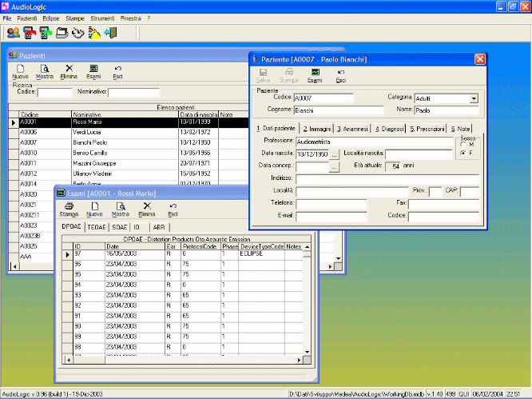Open the Pazienti menu
The height and width of the screenshot is (399, 532).
click(27, 18)
